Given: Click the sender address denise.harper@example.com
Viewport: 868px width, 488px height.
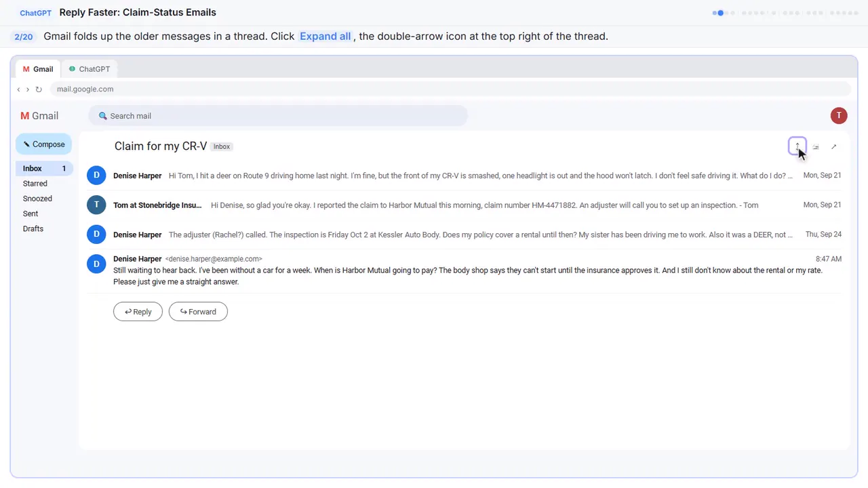Looking at the screenshot, I should 214,259.
